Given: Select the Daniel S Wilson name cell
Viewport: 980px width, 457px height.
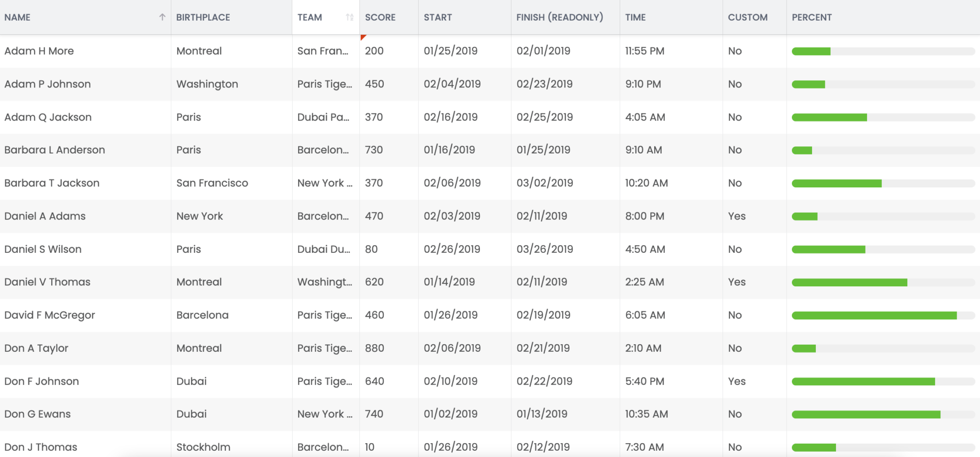Looking at the screenshot, I should pyautogui.click(x=86, y=249).
